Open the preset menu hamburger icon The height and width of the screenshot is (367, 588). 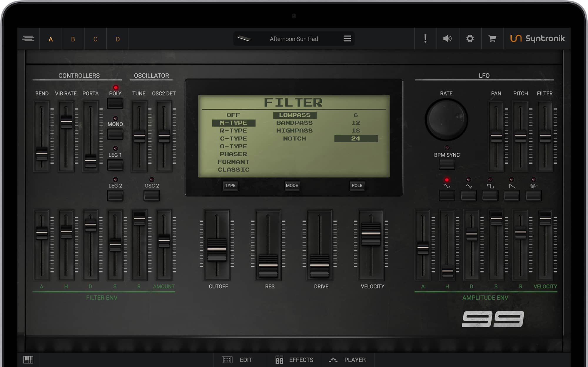click(347, 38)
